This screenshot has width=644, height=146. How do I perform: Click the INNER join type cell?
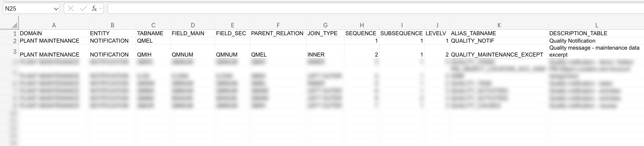click(x=325, y=54)
